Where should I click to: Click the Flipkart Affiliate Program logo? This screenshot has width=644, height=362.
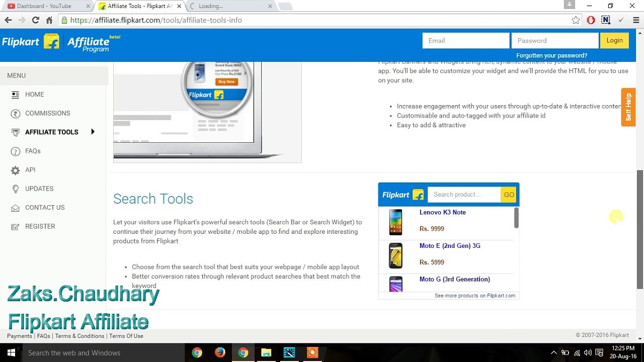click(61, 43)
